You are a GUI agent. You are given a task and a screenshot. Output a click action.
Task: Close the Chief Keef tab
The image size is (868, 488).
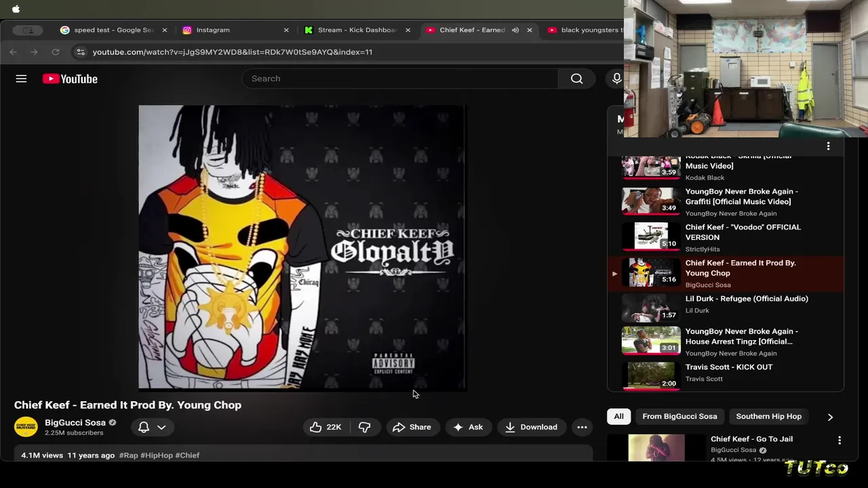click(530, 30)
